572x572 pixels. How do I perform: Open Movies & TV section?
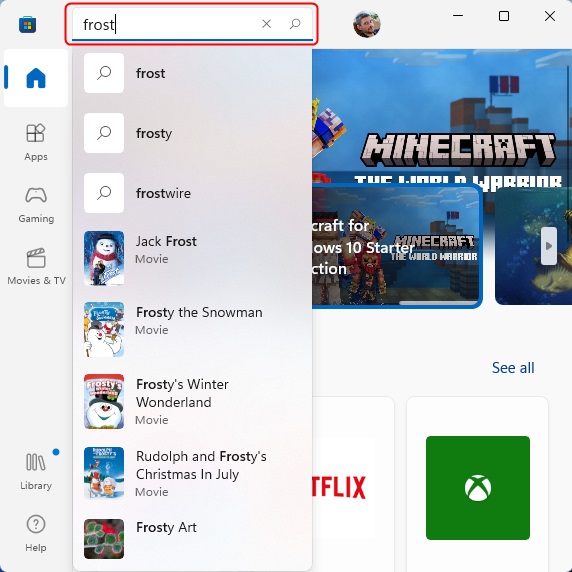click(x=36, y=267)
